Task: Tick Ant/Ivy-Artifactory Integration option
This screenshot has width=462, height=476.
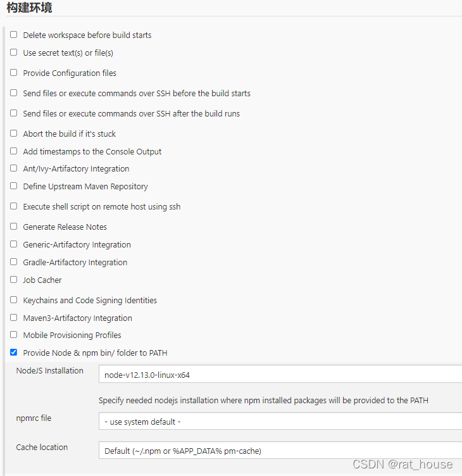Action: coord(14,168)
